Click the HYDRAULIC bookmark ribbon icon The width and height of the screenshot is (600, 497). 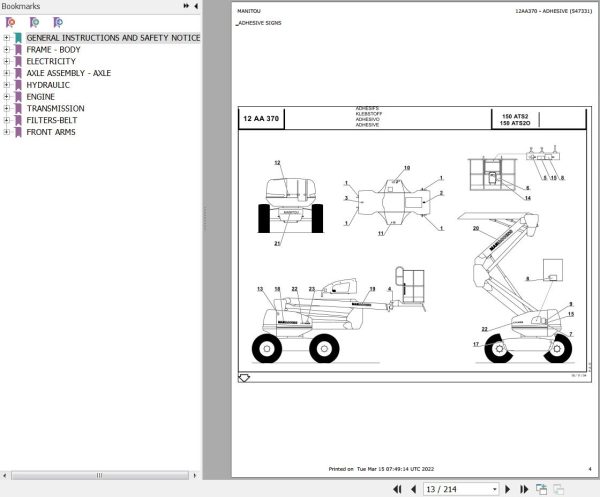point(18,85)
